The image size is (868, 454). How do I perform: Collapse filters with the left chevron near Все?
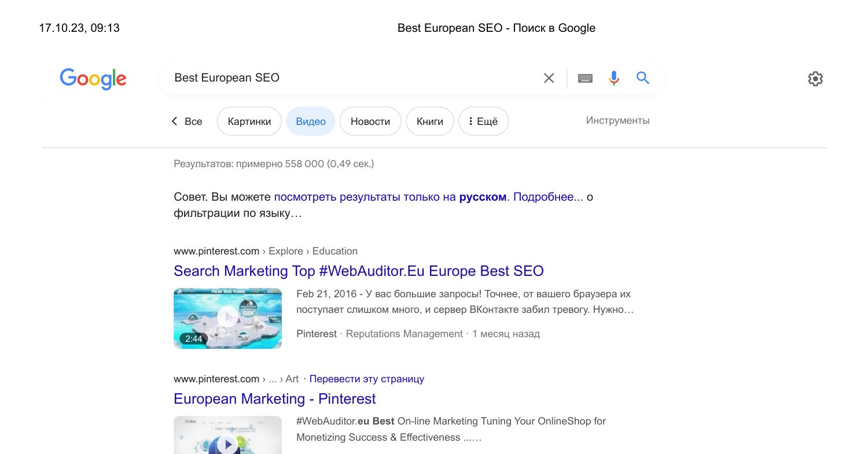point(175,121)
